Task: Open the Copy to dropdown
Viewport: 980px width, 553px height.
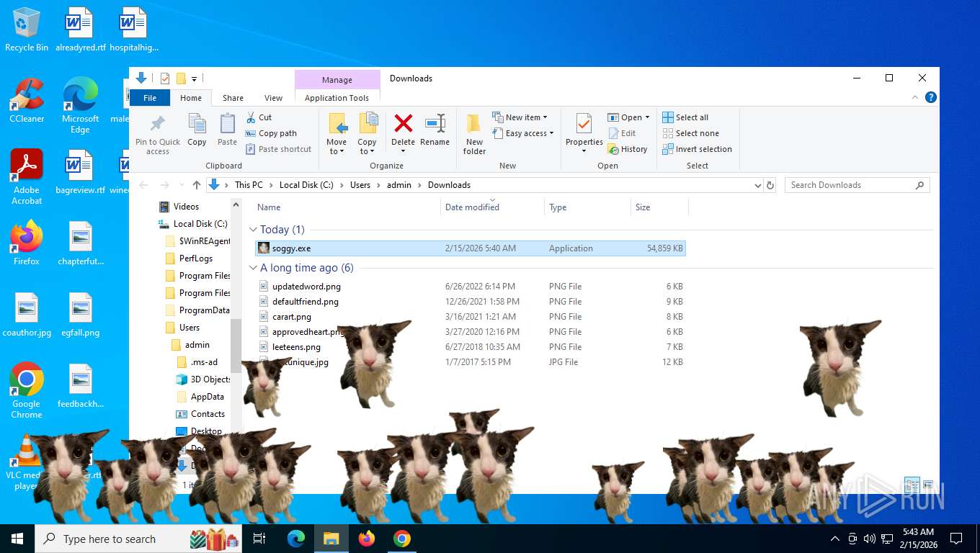Action: coord(367,147)
